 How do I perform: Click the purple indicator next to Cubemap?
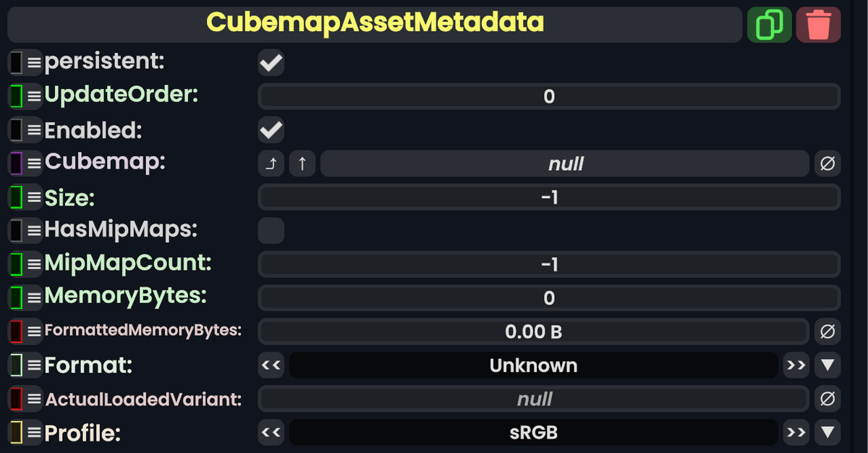pyautogui.click(x=15, y=163)
